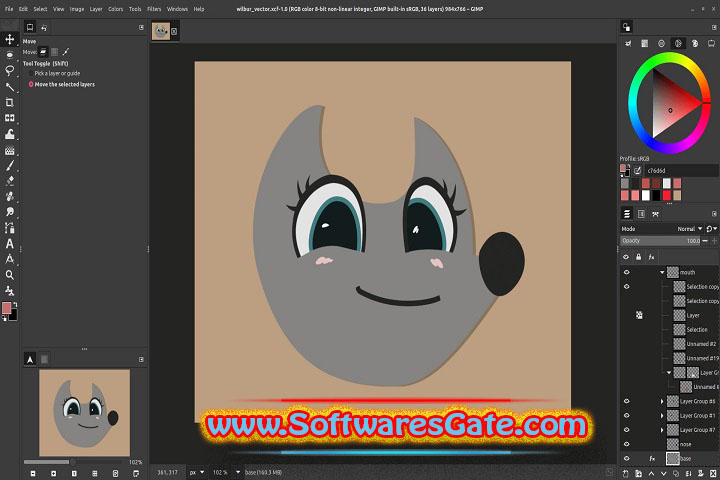Select the Smudge tool
The height and width of the screenshot is (480, 720).
pyautogui.click(x=9, y=212)
